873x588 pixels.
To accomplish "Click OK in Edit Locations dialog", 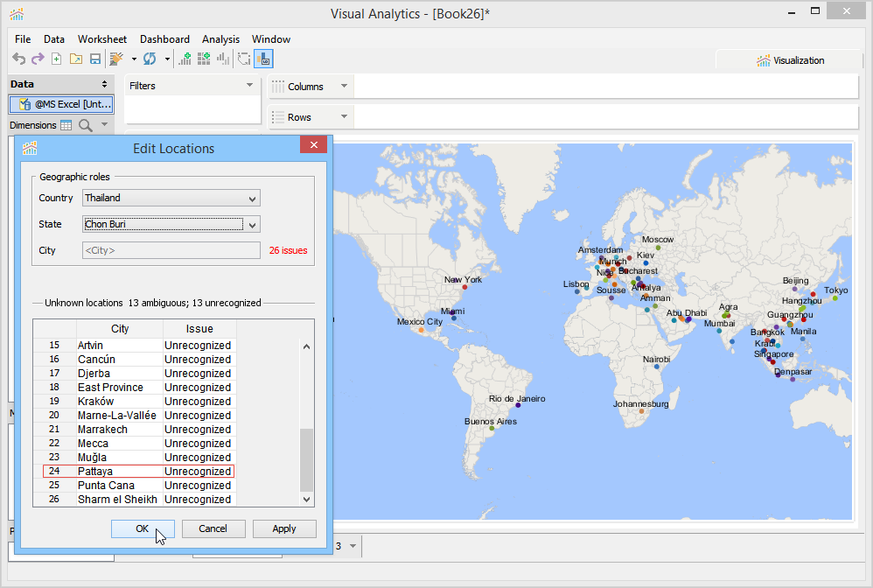I will [143, 528].
